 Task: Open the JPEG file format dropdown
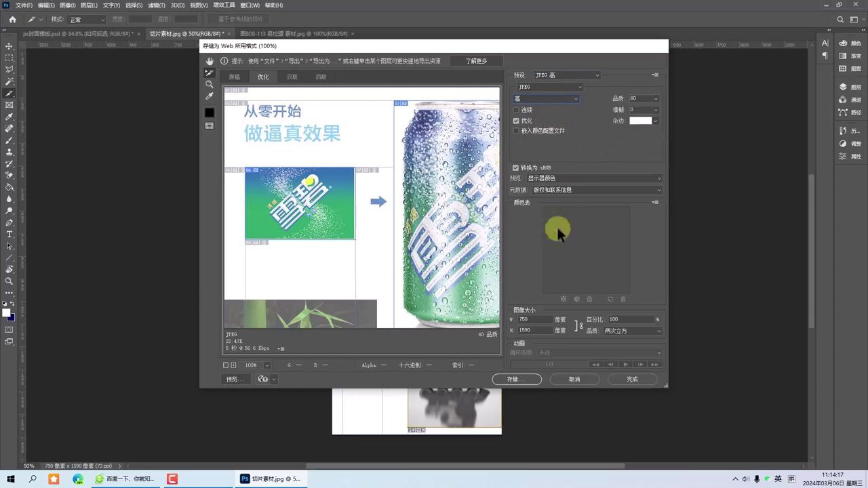point(550,87)
